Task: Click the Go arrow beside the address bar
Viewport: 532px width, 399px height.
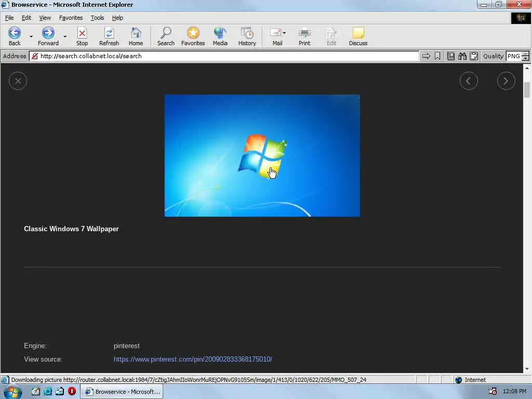Action: (x=426, y=56)
